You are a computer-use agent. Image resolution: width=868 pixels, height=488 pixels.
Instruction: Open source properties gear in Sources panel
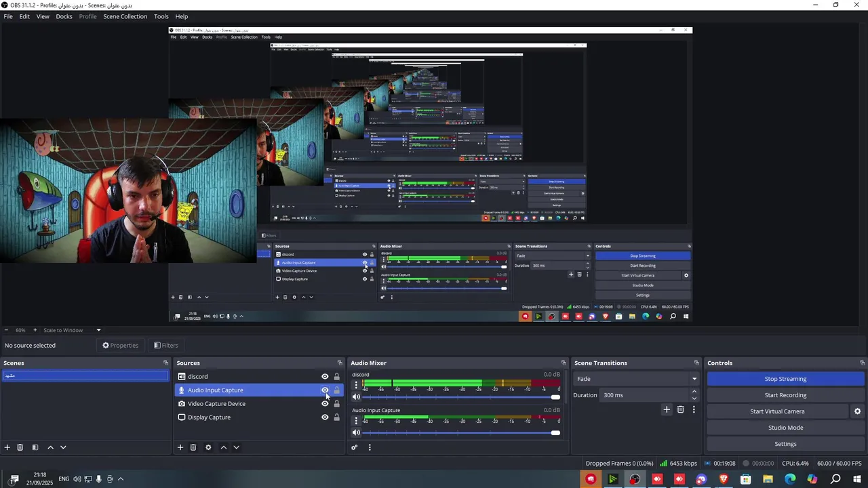(x=208, y=447)
